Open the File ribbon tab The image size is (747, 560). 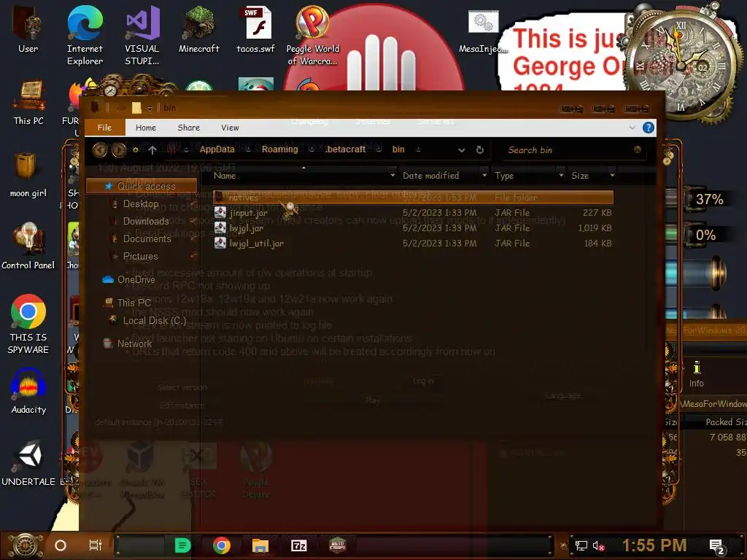[x=104, y=128]
